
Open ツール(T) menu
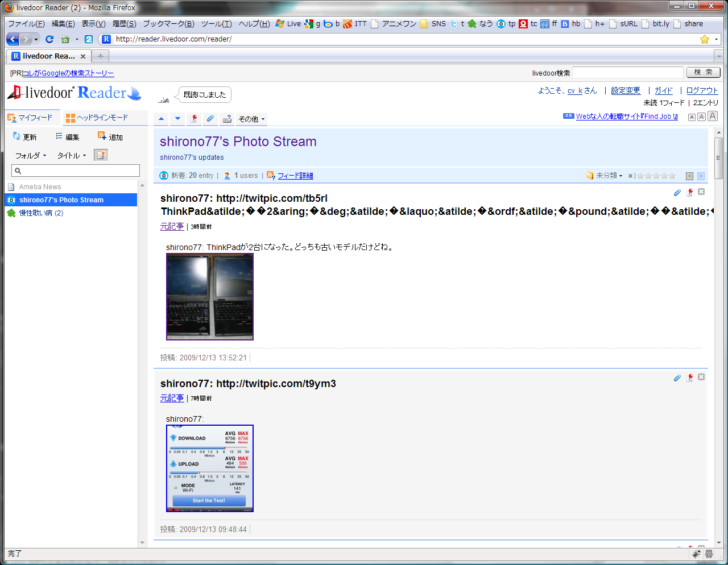pyautogui.click(x=216, y=24)
